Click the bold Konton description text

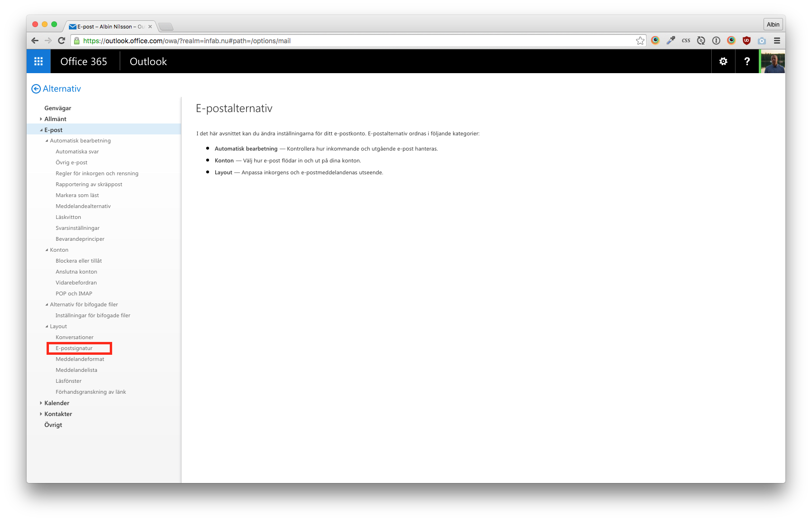[x=224, y=161]
